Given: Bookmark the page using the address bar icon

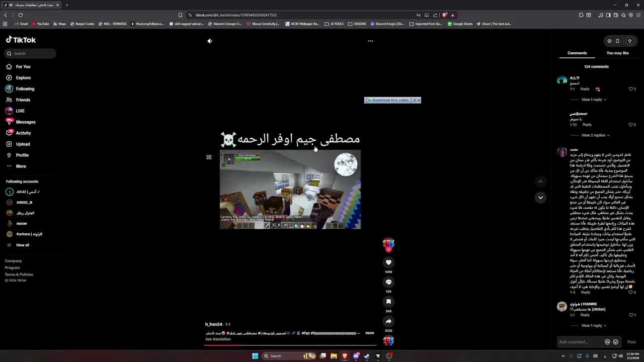Looking at the screenshot, I should tap(180, 15).
